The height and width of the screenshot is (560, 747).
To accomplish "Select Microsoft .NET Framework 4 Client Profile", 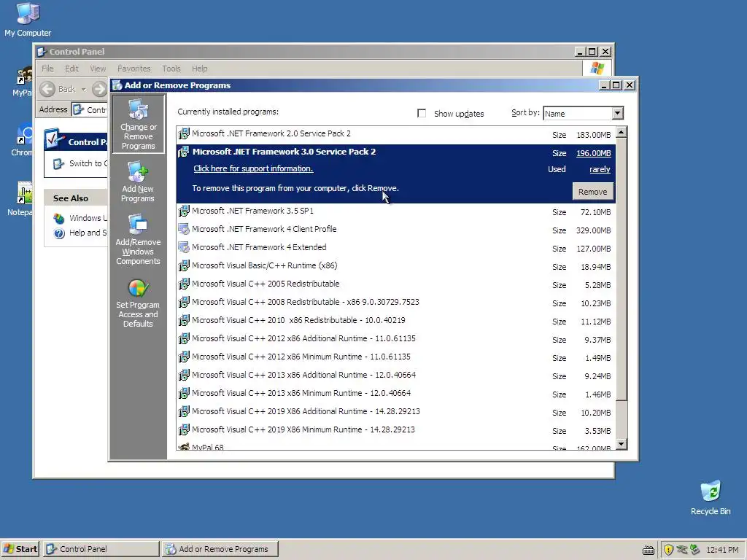I will pos(395,229).
